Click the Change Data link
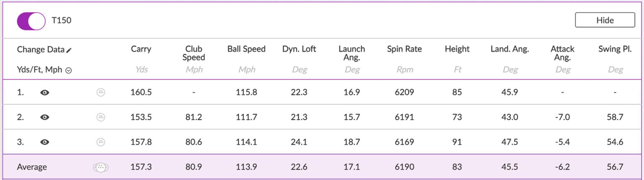644x180 pixels. pyautogui.click(x=41, y=49)
